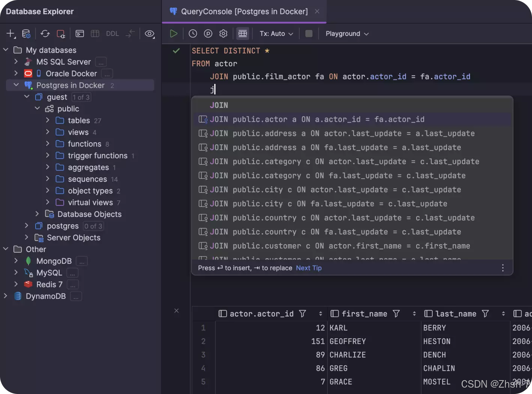Click the Jump to source arrow icon
Screen dimensions: 532x394
click(x=130, y=34)
